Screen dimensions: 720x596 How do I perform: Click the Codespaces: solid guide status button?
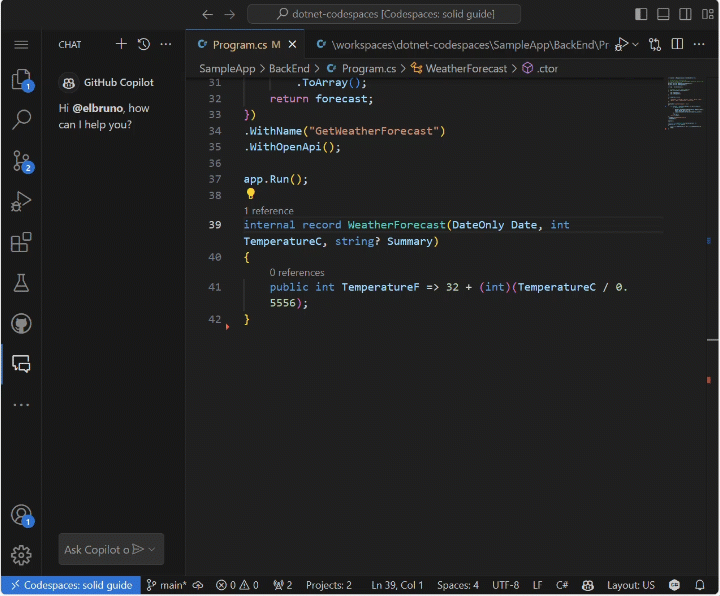(69, 585)
